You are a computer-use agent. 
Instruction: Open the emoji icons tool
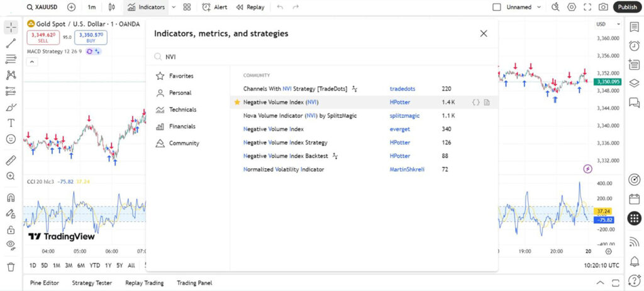point(11,139)
